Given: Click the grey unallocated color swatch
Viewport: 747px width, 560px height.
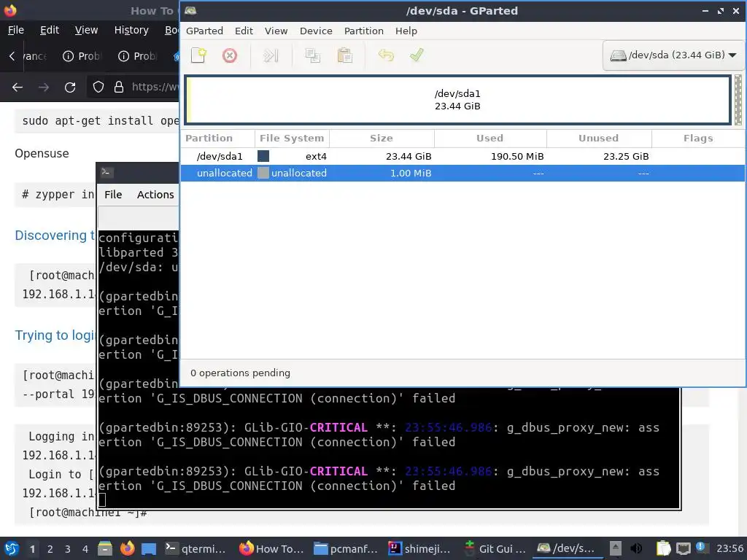Looking at the screenshot, I should point(263,173).
